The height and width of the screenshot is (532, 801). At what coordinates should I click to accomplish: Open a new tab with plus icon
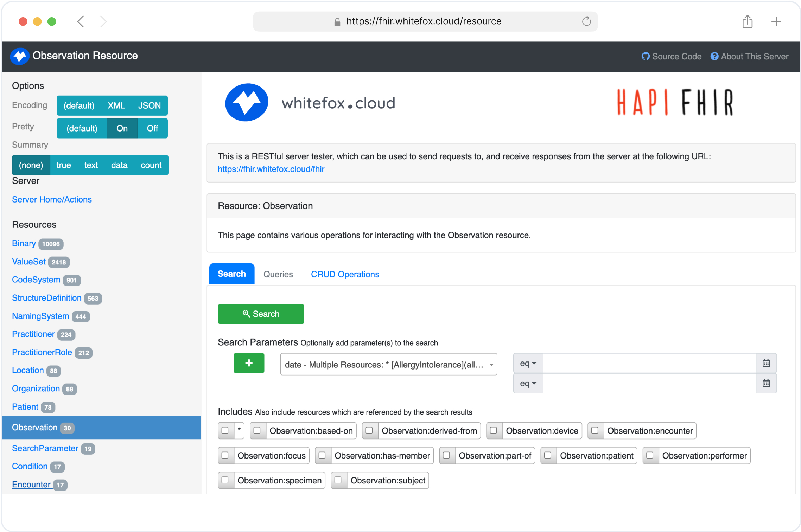(776, 21)
